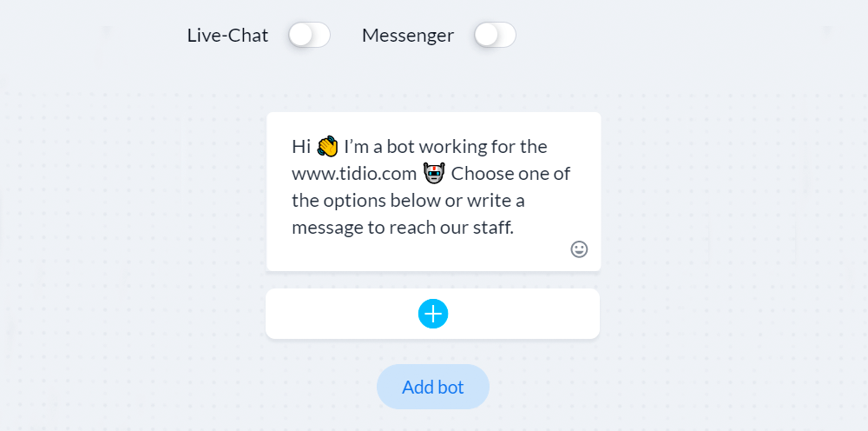Click the Add bot button
Image resolution: width=868 pixels, height=431 pixels.
click(433, 387)
